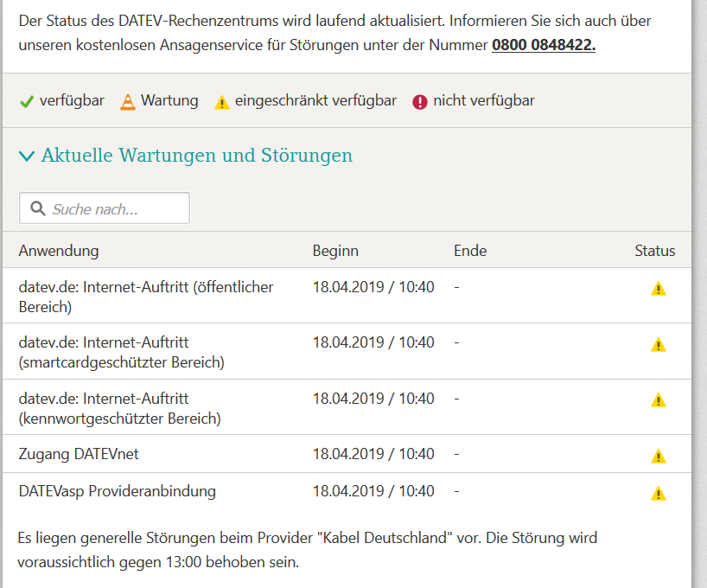The height and width of the screenshot is (588, 707).
Task: Click the 'nicht verfügbar' legend label
Action: [484, 100]
